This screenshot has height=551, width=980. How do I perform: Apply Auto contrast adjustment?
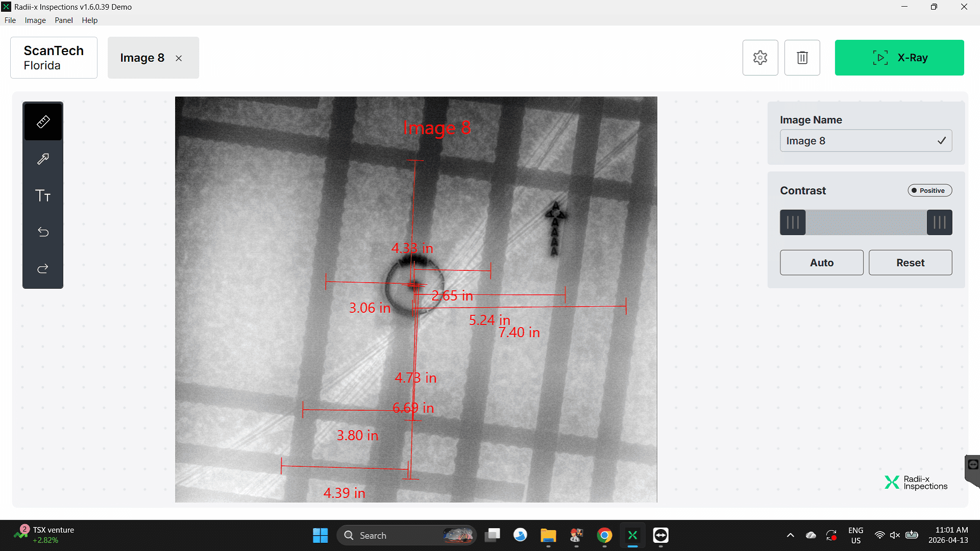point(821,262)
